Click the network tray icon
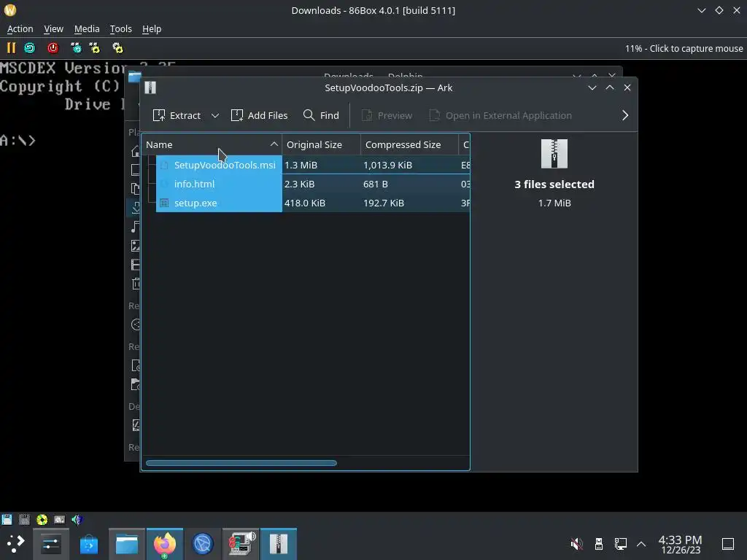Image resolution: width=747 pixels, height=560 pixels. pyautogui.click(x=620, y=544)
